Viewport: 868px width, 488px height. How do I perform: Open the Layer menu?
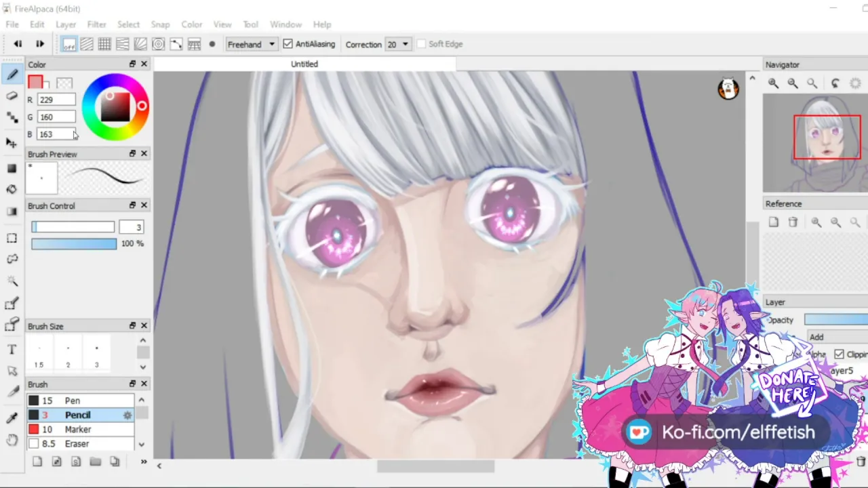click(66, 24)
